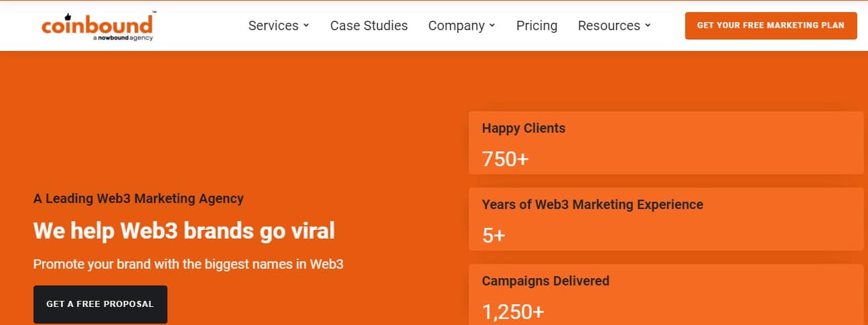Image resolution: width=868 pixels, height=325 pixels.
Task: Navigate to the Pricing page
Action: [x=536, y=25]
